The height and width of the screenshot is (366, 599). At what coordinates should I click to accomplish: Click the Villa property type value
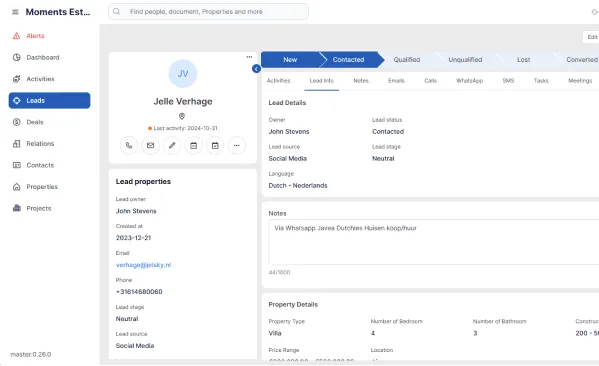click(x=275, y=333)
